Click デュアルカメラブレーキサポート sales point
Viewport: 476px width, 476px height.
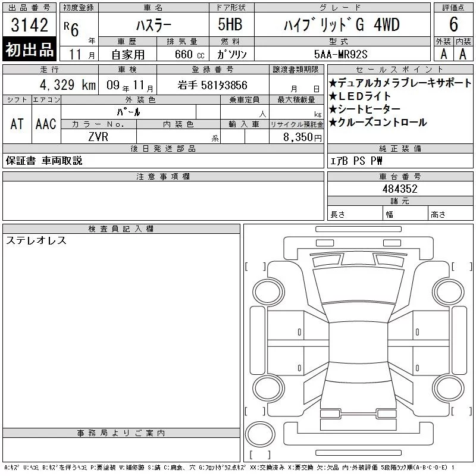click(400, 83)
